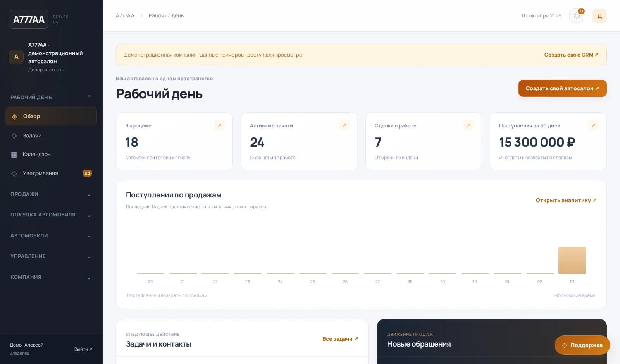Viewport: 620px width, 364px height.
Task: Click Выйти to log out
Action: [x=83, y=349]
